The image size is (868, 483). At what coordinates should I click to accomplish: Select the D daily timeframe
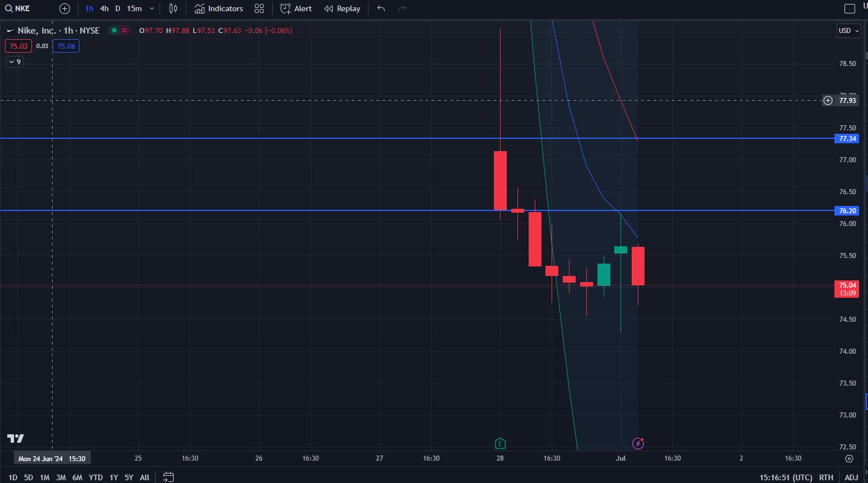point(118,8)
